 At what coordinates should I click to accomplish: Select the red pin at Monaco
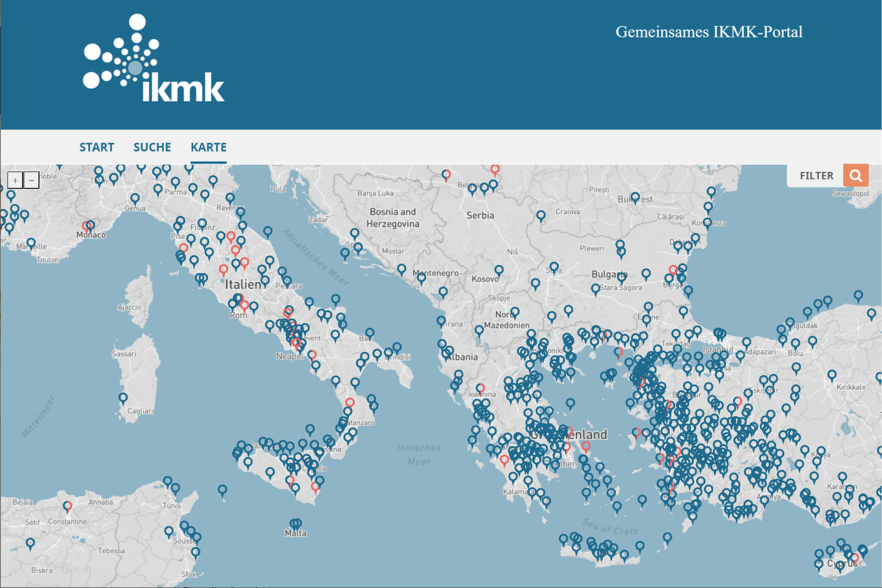[x=86, y=226]
